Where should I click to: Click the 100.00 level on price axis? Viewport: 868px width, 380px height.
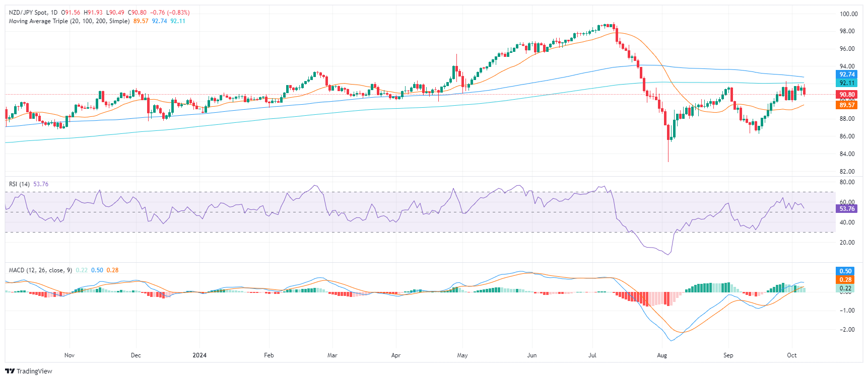pyautogui.click(x=848, y=14)
